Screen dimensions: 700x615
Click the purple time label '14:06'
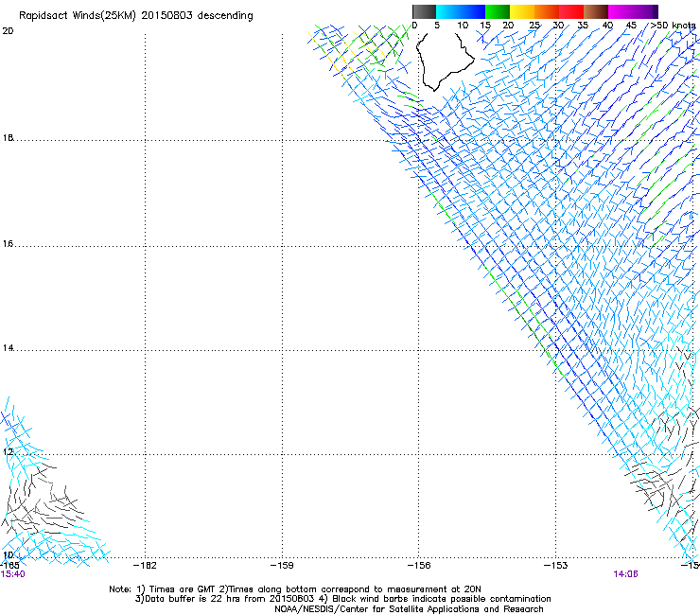point(625,574)
